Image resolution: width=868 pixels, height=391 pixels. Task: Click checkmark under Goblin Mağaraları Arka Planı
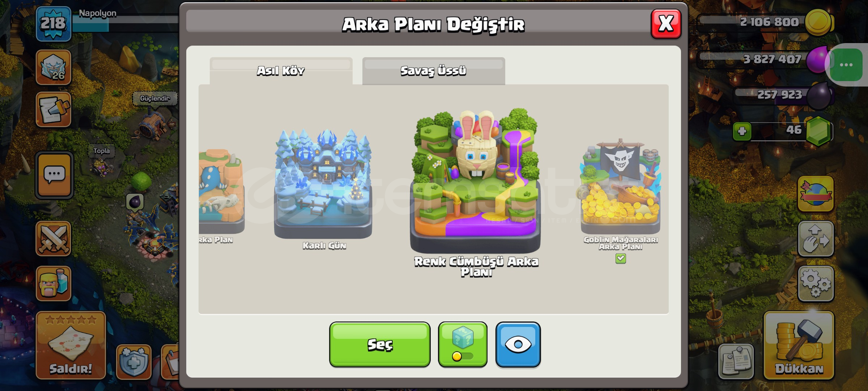click(x=621, y=258)
